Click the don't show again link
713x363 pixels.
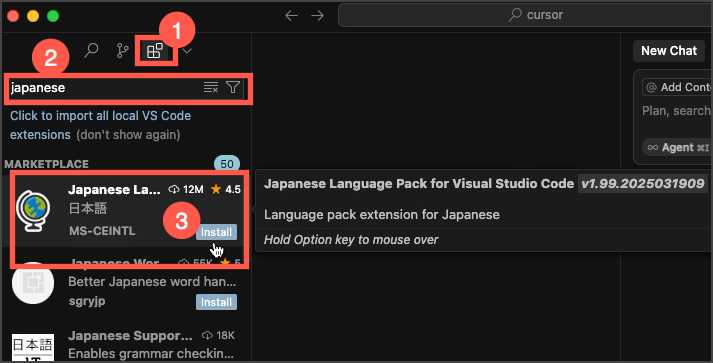click(128, 135)
